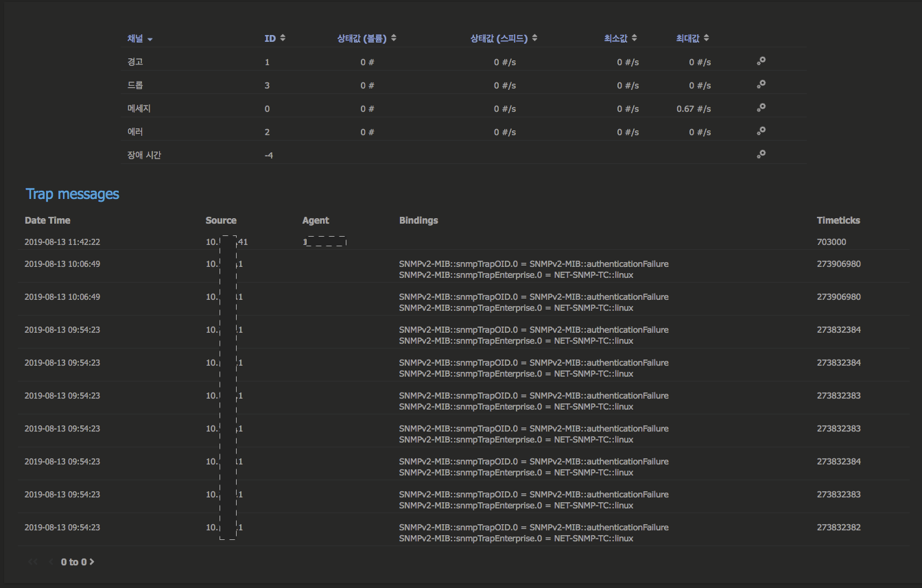The height and width of the screenshot is (588, 922).
Task: Click the Bindings column header
Action: point(418,220)
